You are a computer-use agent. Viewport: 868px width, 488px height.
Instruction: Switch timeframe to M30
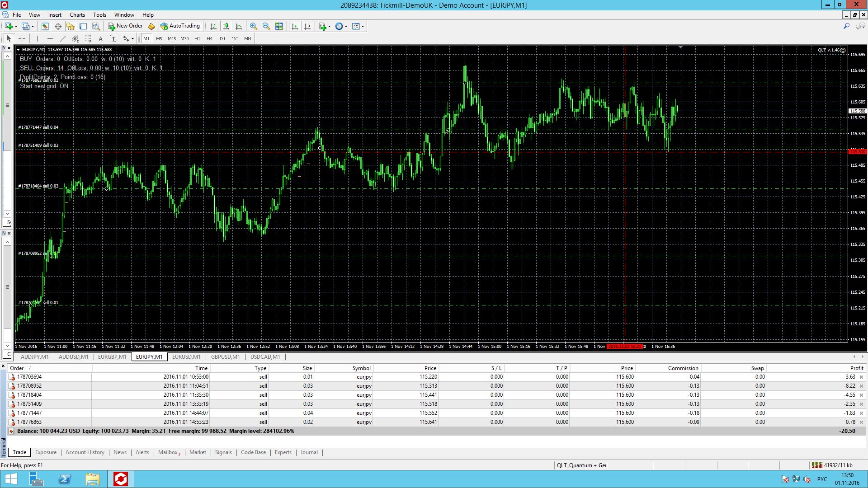pyautogui.click(x=184, y=38)
